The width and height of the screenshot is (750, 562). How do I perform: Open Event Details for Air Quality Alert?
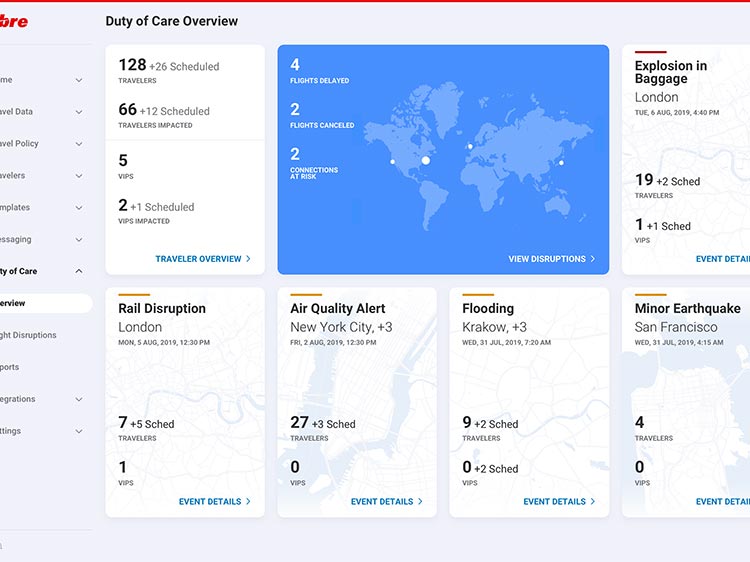click(386, 502)
